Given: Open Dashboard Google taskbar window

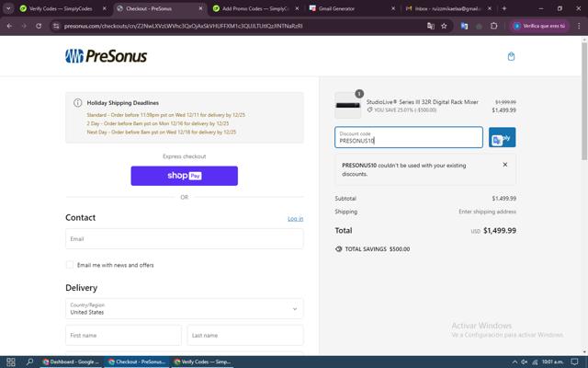Looking at the screenshot, I should pyautogui.click(x=71, y=362).
